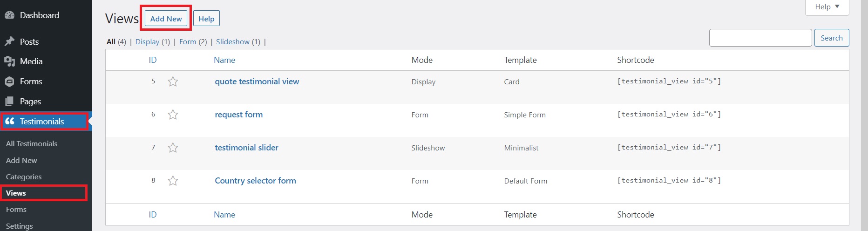Toggle star for request form view
Image resolution: width=868 pixels, height=231 pixels.
click(x=173, y=115)
